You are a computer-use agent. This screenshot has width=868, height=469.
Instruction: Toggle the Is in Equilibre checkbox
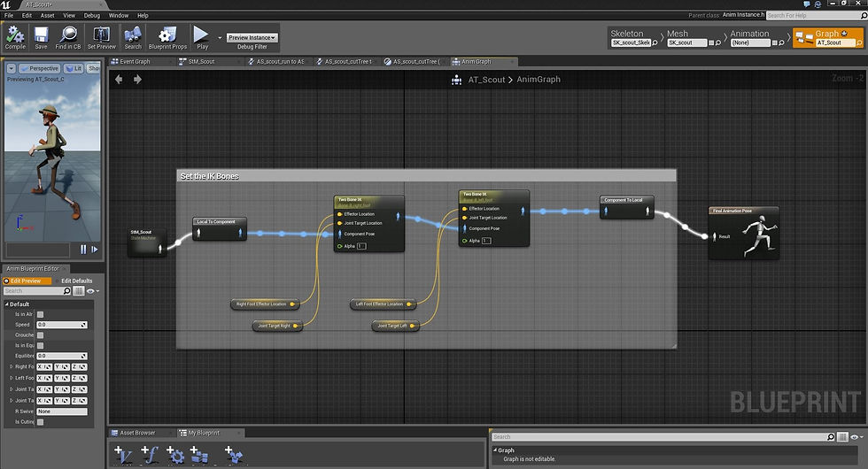[x=41, y=346]
